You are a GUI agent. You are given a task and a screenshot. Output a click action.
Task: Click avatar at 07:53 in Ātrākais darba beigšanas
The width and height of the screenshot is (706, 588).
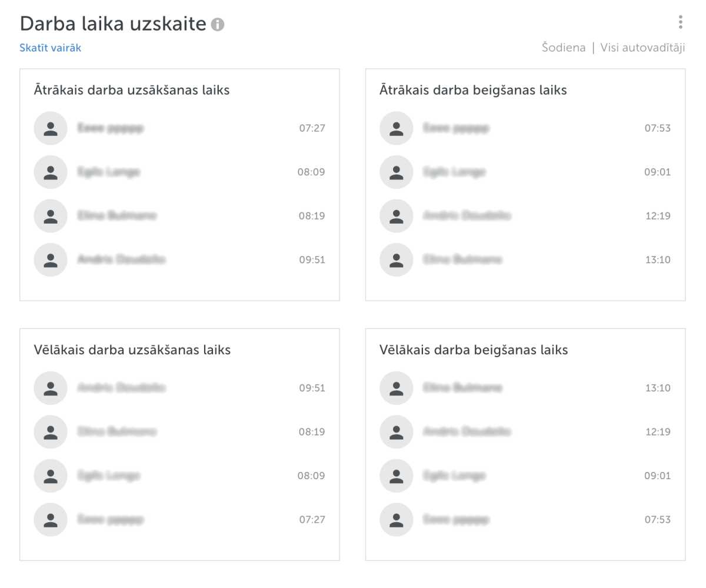point(397,128)
